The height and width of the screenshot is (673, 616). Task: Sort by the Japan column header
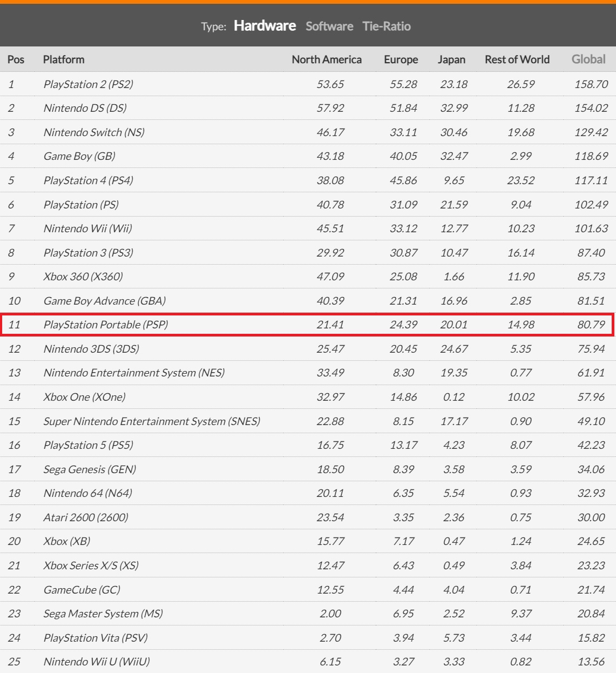point(451,59)
